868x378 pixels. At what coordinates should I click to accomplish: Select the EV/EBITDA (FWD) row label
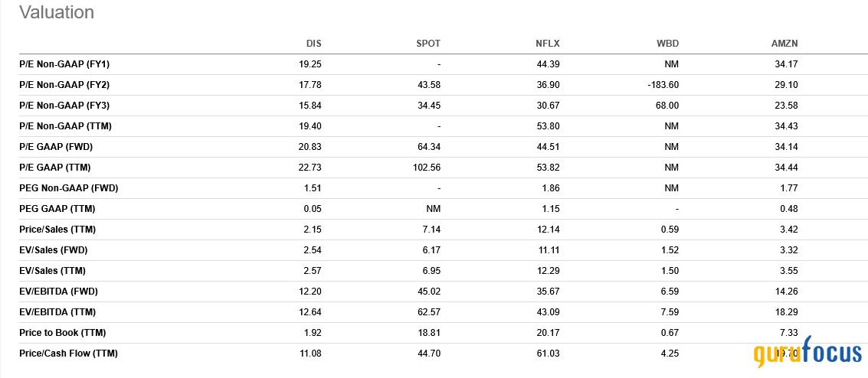click(59, 292)
